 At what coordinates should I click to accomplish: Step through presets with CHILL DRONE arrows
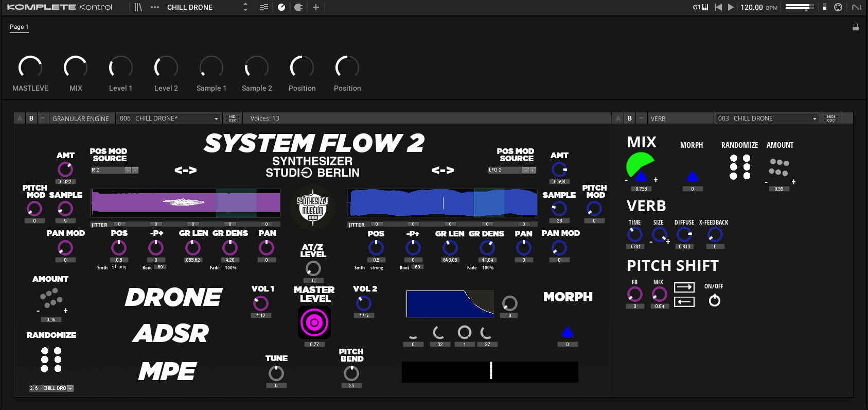245,7
